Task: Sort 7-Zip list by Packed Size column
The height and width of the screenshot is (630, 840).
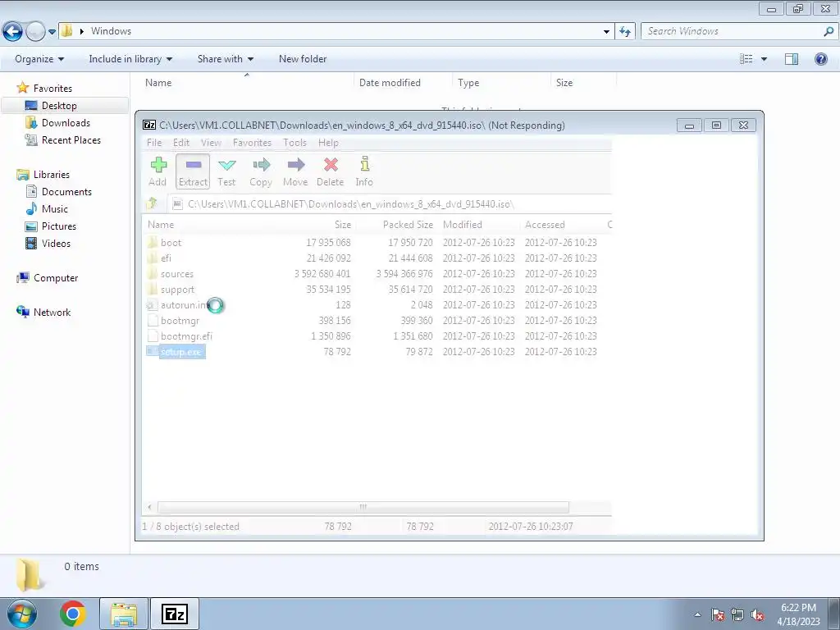Action: coord(408,225)
